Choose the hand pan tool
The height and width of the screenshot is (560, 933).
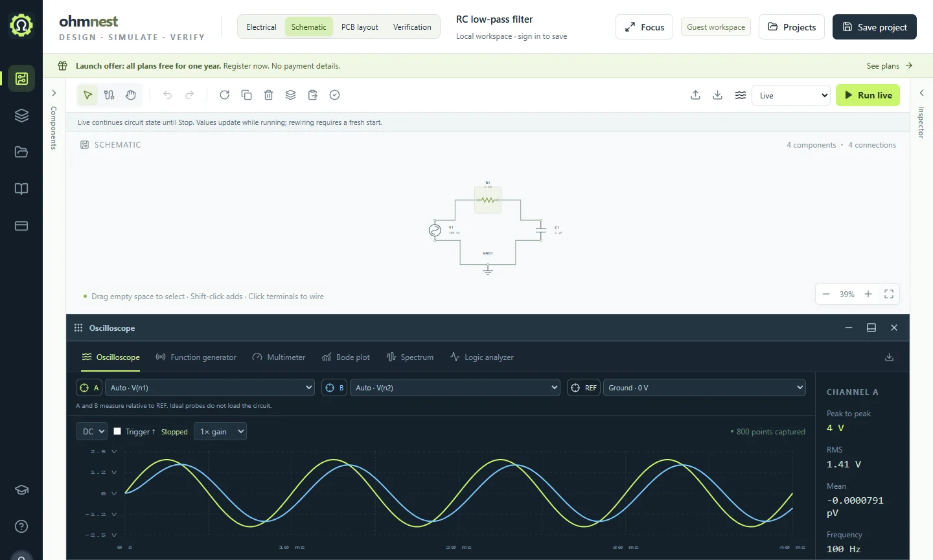(x=131, y=95)
